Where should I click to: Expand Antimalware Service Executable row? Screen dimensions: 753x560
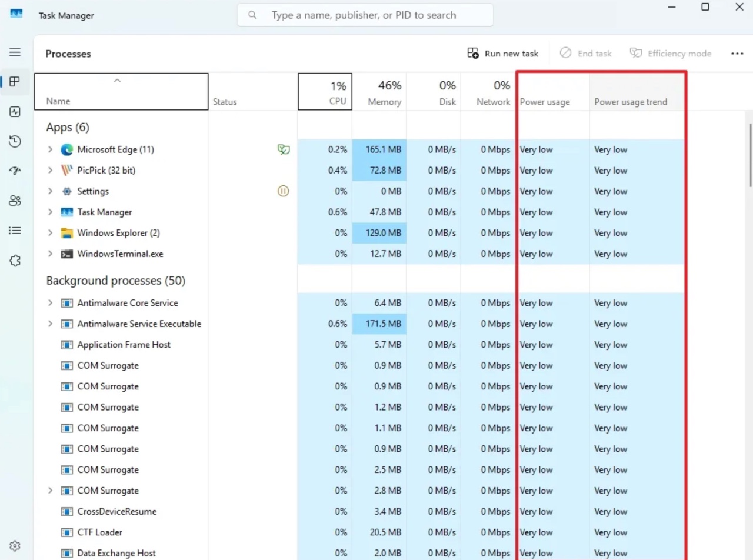click(x=50, y=324)
